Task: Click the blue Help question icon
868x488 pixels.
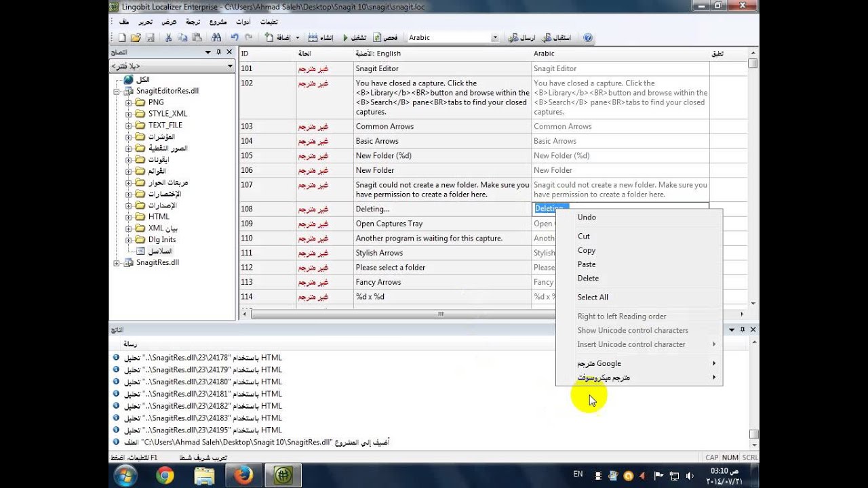Action: click(x=588, y=38)
